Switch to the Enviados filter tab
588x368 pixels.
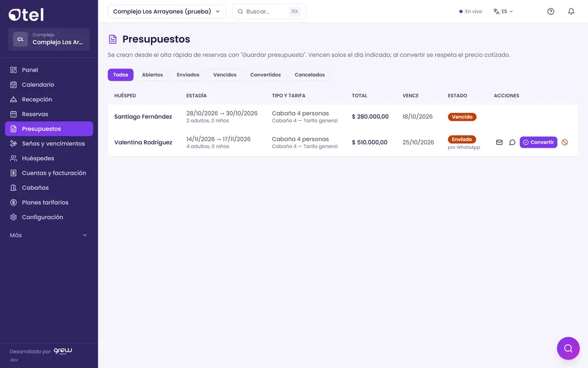click(188, 75)
